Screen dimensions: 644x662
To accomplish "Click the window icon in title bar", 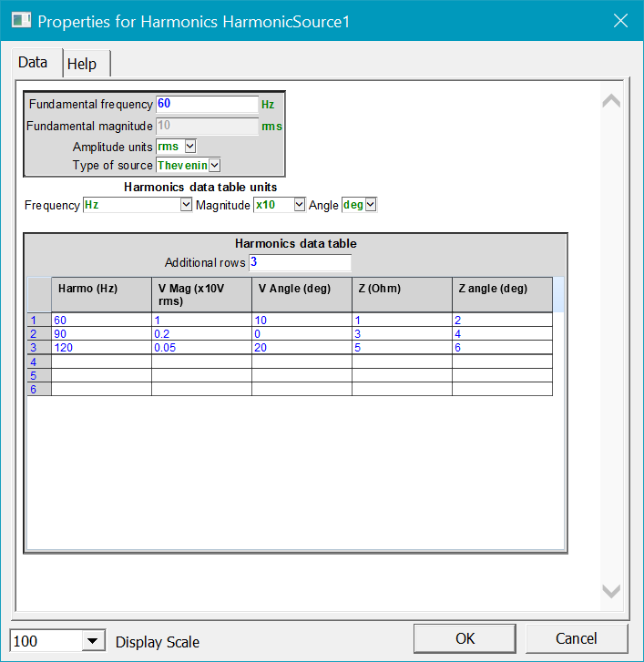I will tap(21, 20).
